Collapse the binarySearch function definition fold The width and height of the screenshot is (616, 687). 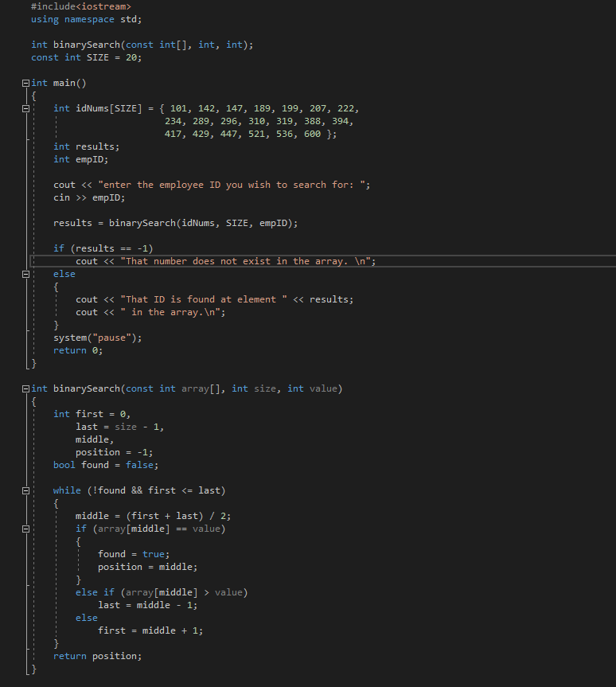(x=25, y=388)
